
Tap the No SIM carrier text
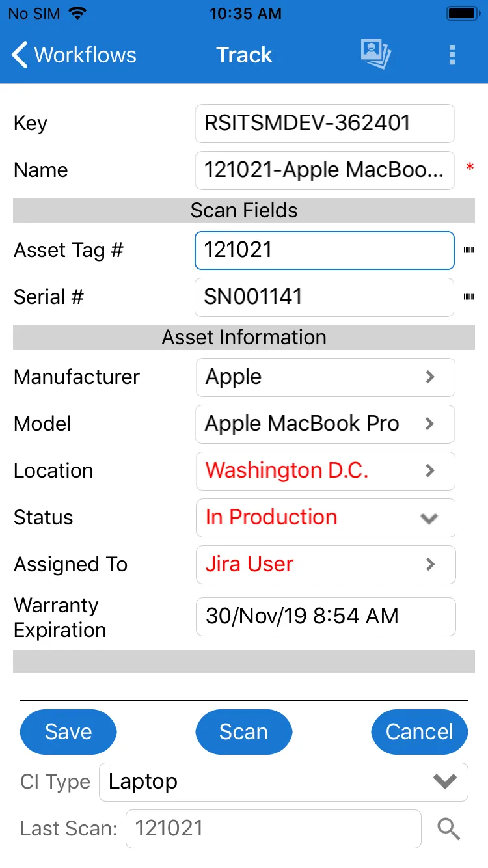(34, 14)
